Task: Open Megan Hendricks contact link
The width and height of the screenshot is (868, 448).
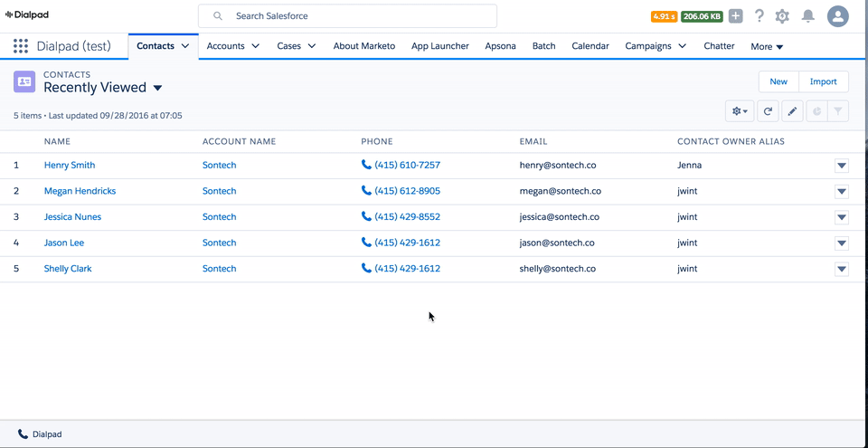Action: pyautogui.click(x=80, y=191)
